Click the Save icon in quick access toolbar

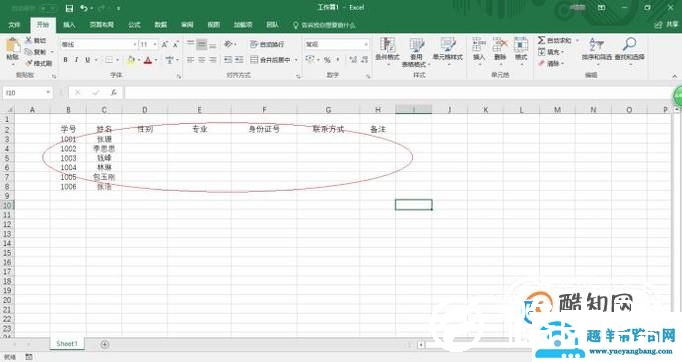69,8
